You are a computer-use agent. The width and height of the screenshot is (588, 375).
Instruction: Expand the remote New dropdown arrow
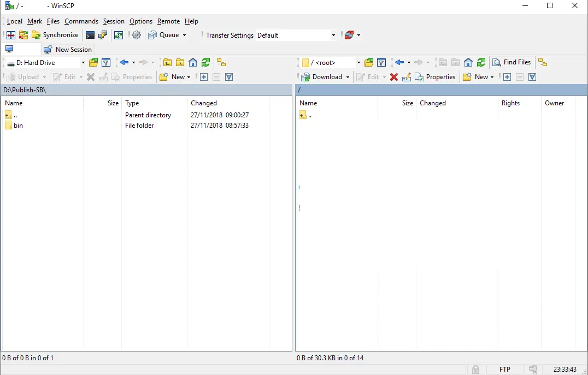click(x=492, y=77)
